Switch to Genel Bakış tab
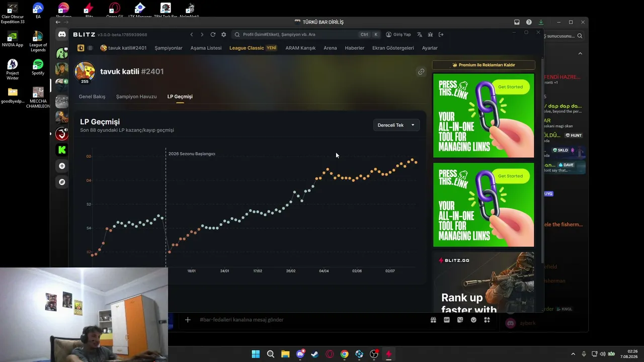 coord(92,97)
